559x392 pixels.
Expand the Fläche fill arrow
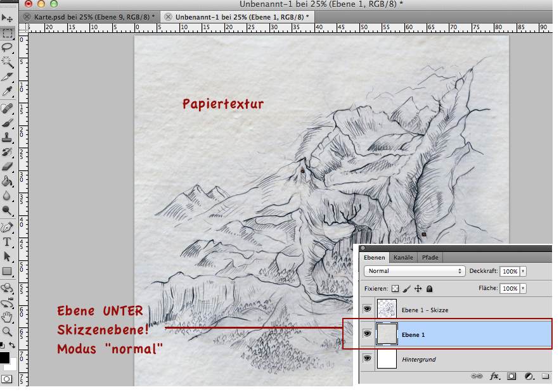(523, 288)
